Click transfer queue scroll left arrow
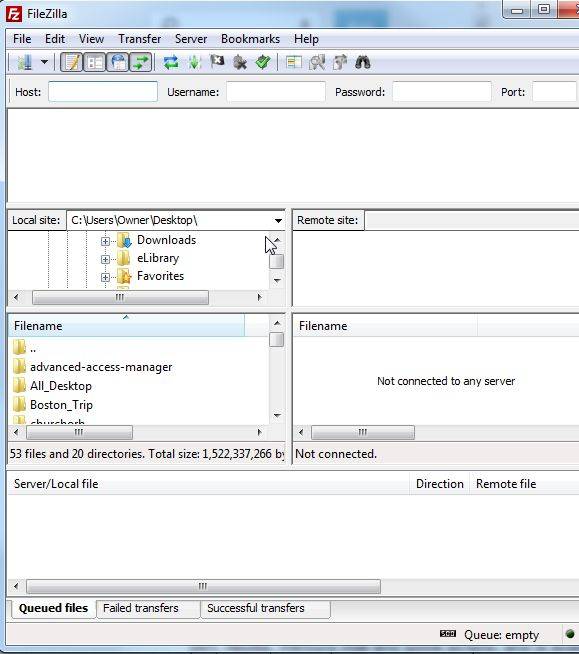579x654 pixels. click(16, 586)
